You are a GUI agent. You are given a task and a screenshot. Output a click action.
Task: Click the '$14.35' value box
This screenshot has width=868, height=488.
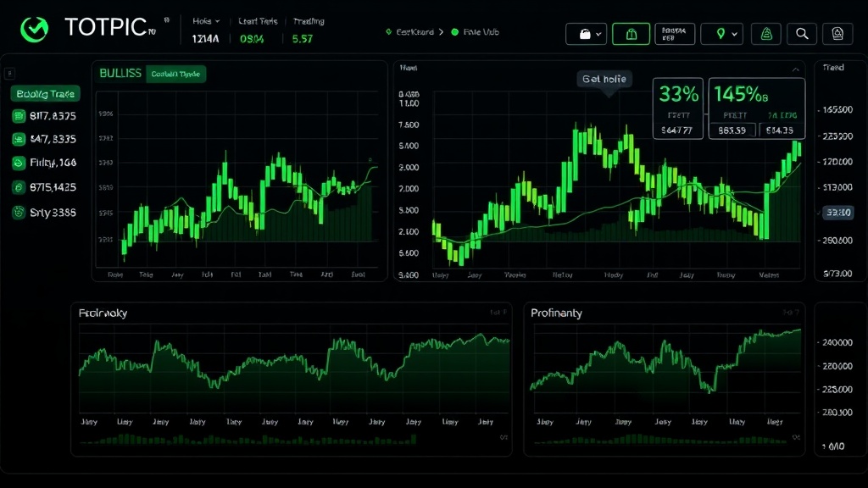pos(780,130)
